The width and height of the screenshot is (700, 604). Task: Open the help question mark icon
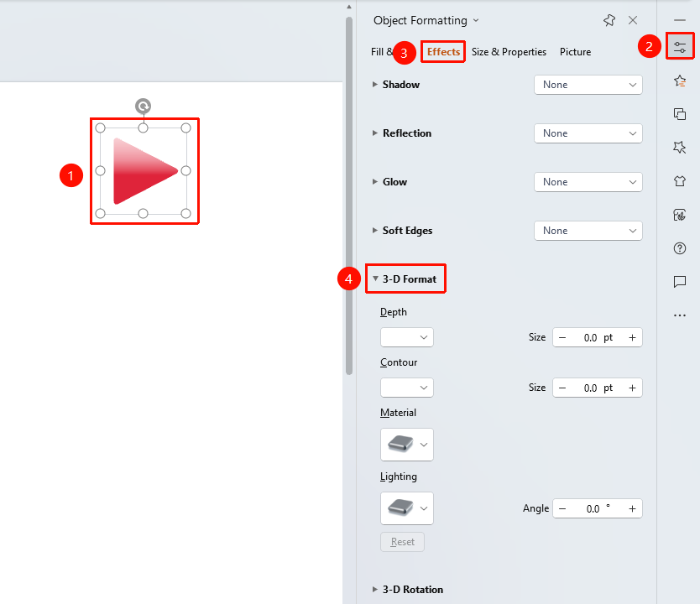680,248
